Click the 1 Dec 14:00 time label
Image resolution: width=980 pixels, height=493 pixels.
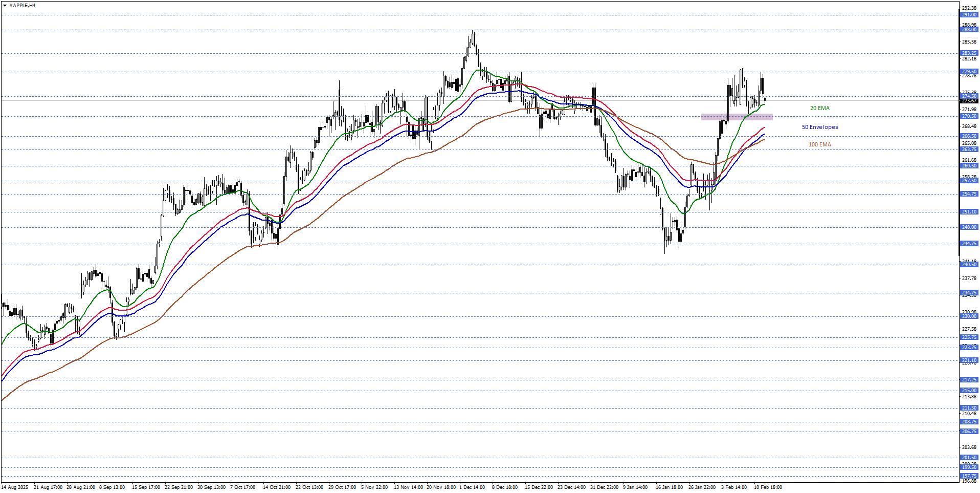(472, 487)
